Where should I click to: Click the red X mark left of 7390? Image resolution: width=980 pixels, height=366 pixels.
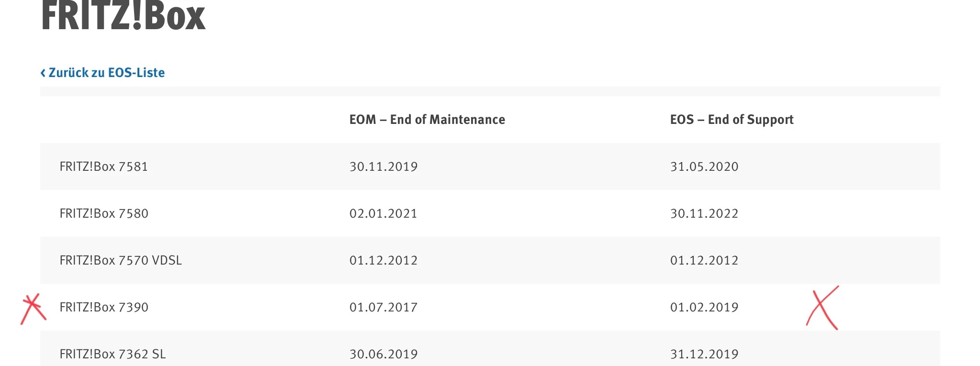[33, 308]
